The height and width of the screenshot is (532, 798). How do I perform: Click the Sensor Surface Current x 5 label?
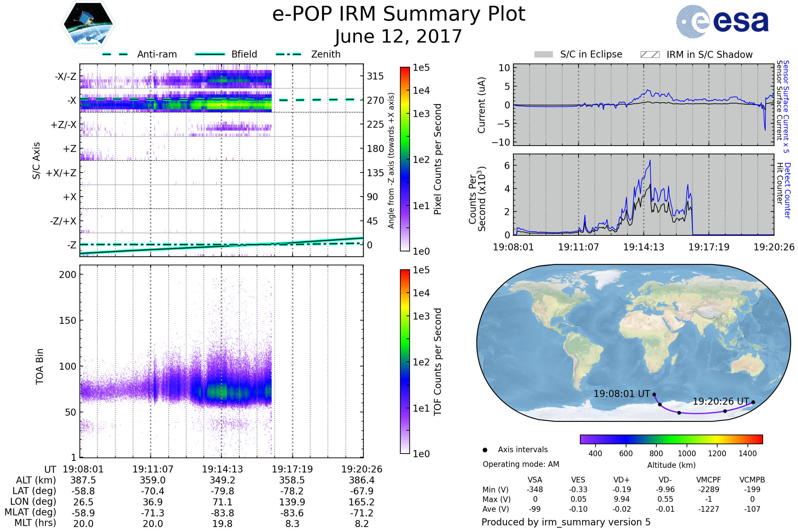click(786, 106)
